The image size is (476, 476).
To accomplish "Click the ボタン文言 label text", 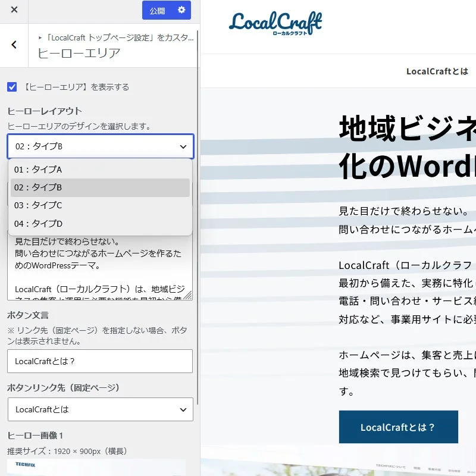I will 28,315.
